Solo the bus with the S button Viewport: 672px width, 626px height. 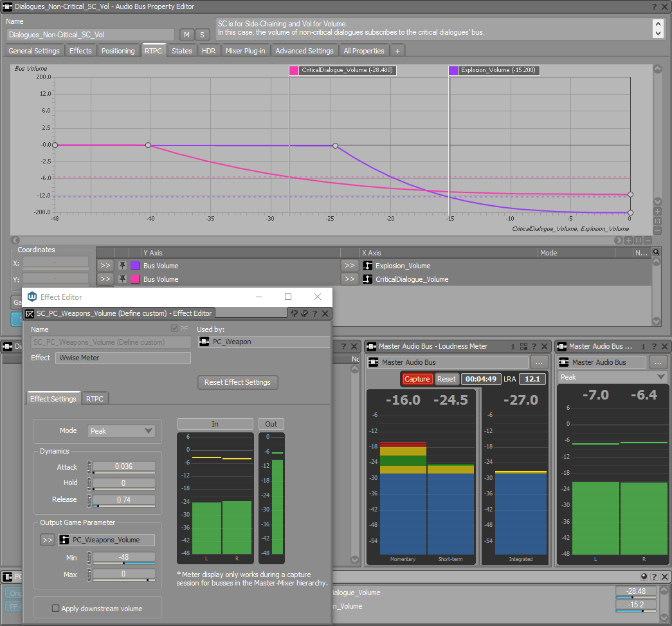[203, 35]
